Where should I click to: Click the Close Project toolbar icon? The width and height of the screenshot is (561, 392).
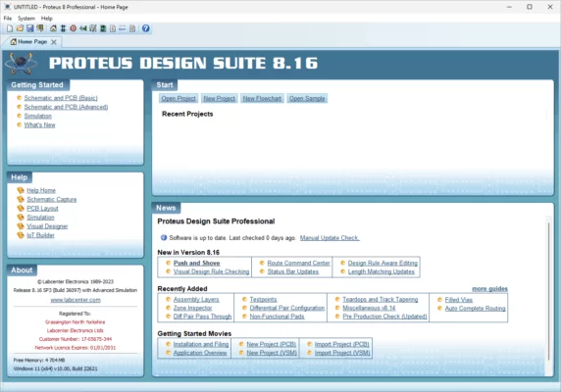coord(39,28)
